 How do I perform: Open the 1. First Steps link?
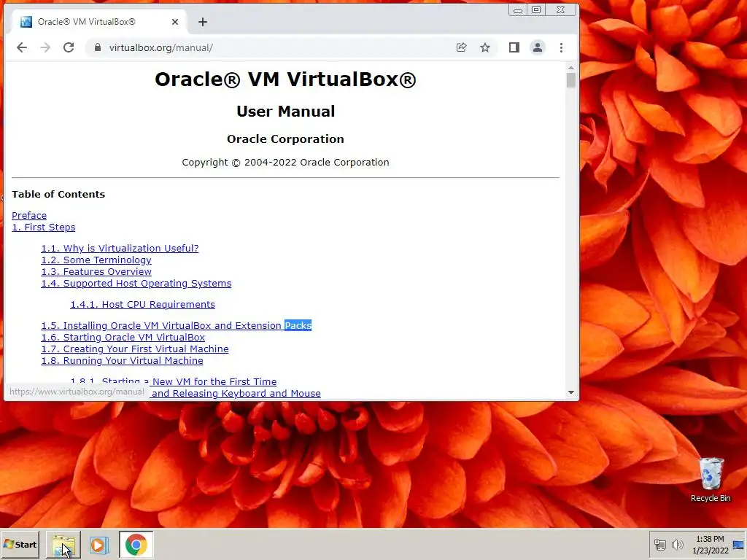43,227
